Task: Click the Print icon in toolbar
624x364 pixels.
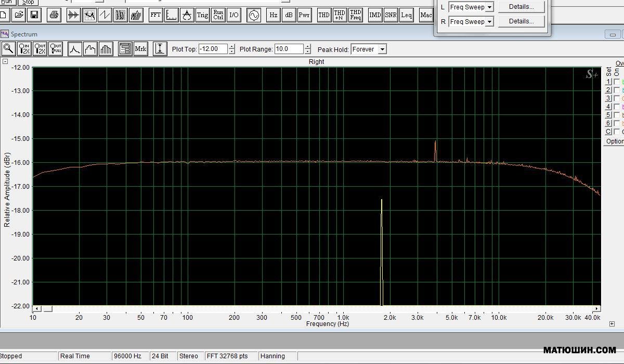Action: (x=54, y=15)
